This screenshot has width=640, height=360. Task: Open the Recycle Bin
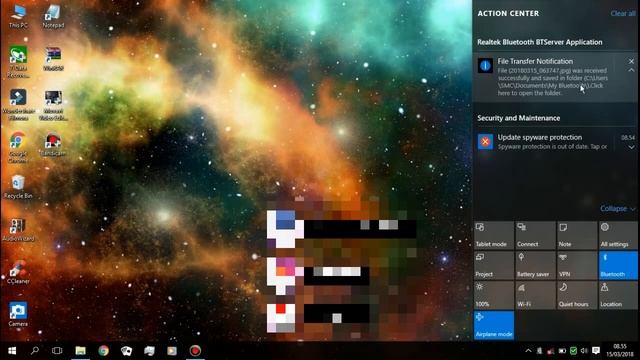(x=18, y=187)
